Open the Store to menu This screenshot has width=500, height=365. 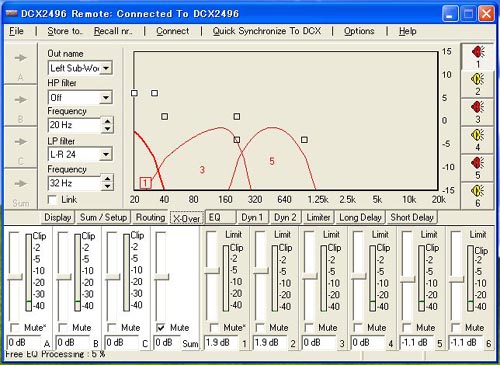65,31
